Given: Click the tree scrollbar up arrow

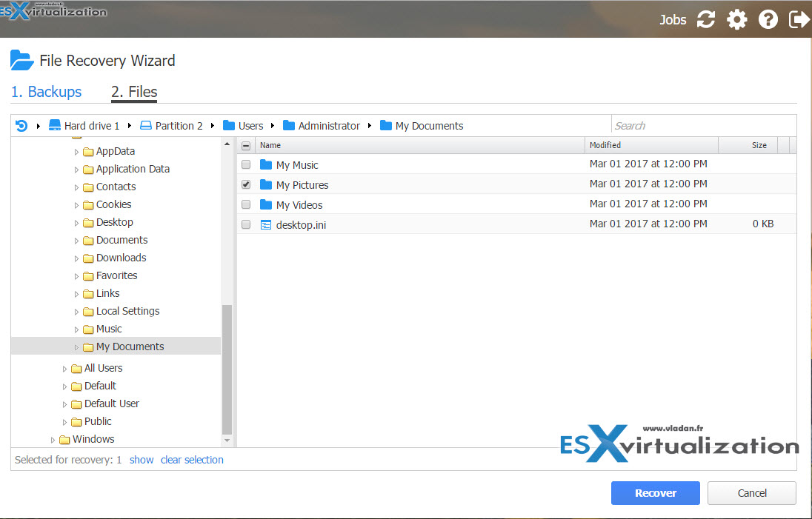Looking at the screenshot, I should point(227,144).
